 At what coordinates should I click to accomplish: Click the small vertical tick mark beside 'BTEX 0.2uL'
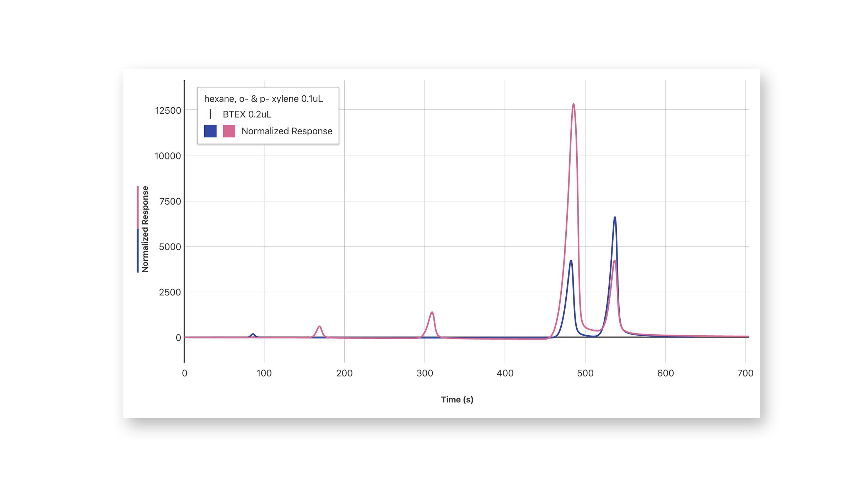pos(210,114)
